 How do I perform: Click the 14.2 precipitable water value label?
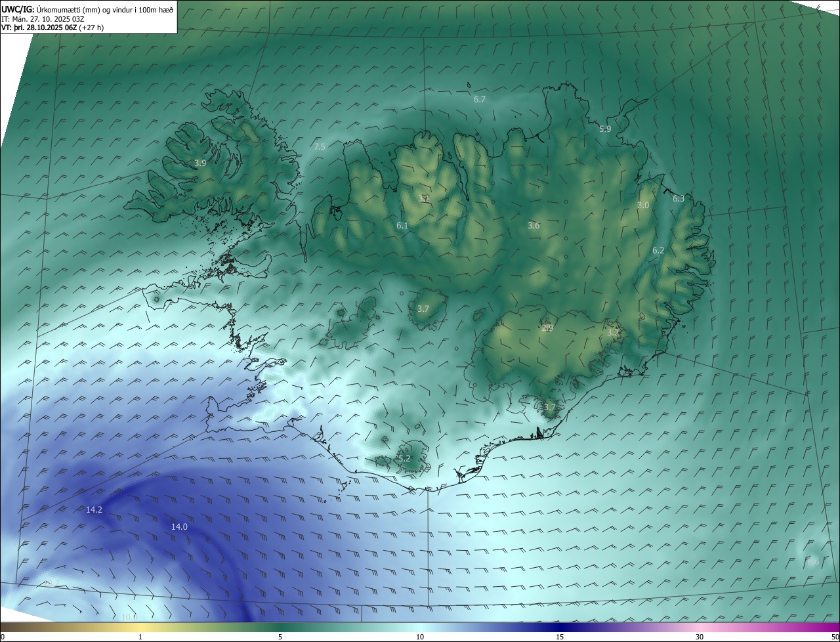tap(94, 509)
